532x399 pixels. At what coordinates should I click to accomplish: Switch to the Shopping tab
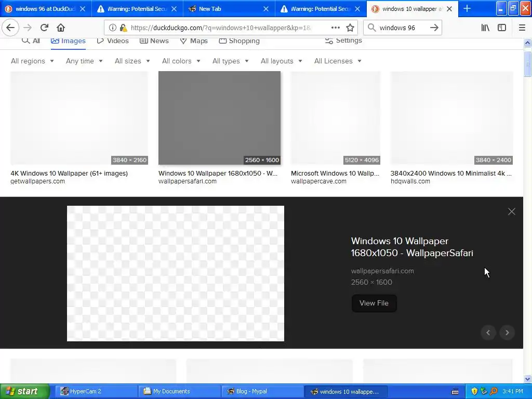pos(239,41)
